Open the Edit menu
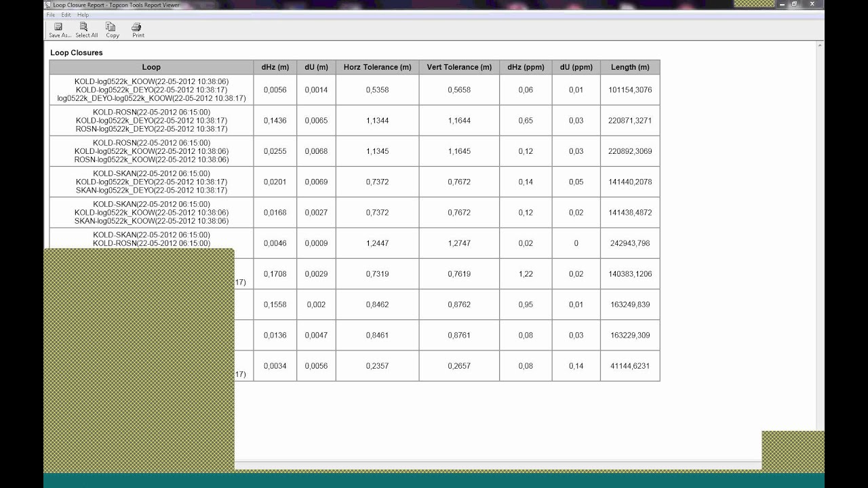The height and width of the screenshot is (488, 868). 66,14
